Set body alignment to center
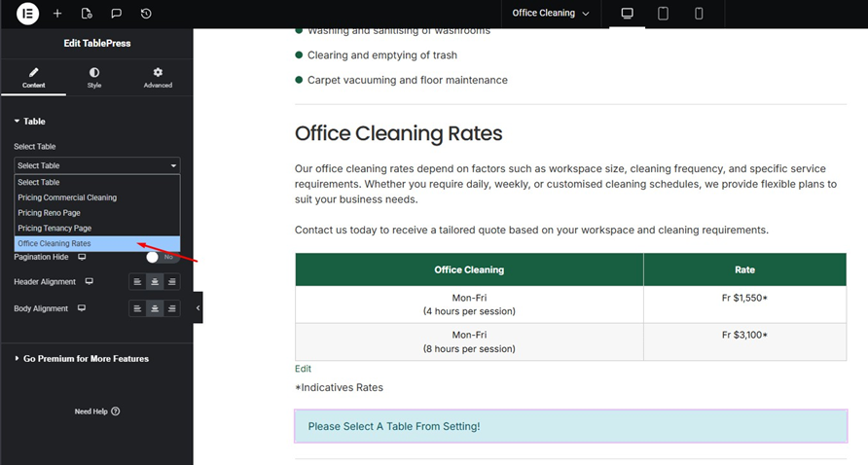The height and width of the screenshot is (465, 868). click(155, 309)
